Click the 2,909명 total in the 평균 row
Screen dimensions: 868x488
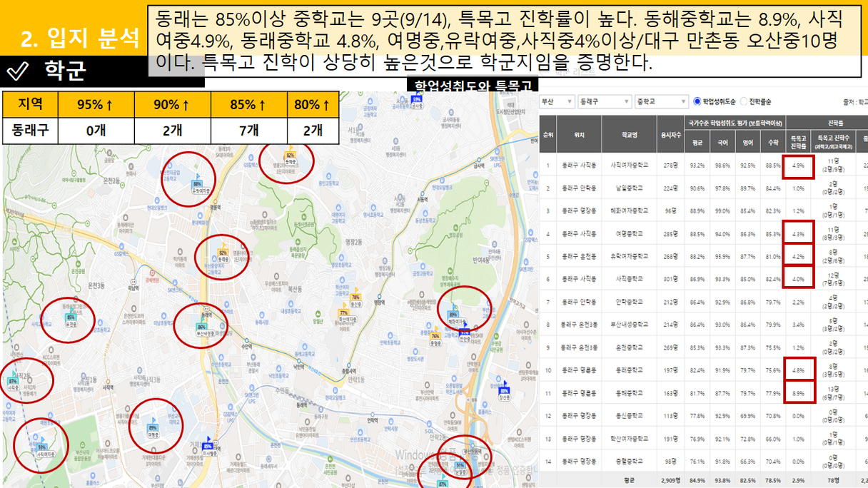tap(670, 481)
